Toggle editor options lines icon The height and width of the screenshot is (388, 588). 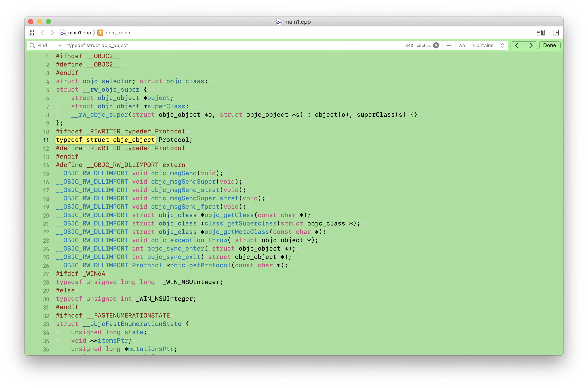click(x=540, y=33)
